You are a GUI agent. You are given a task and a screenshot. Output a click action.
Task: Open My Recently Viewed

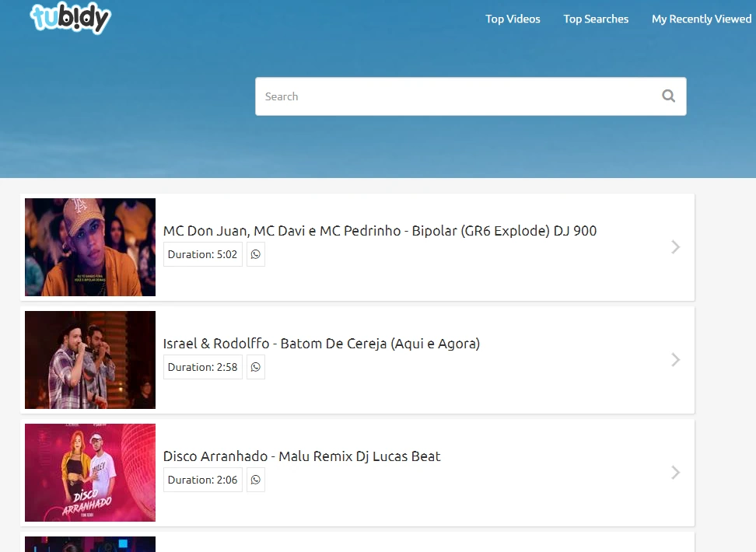(702, 19)
